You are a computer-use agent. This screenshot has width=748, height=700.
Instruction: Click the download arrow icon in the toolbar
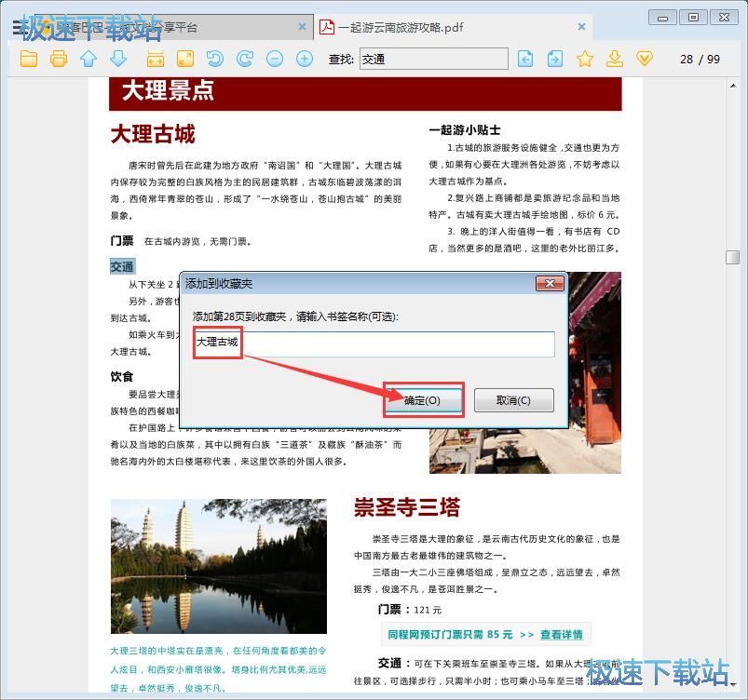pos(615,59)
